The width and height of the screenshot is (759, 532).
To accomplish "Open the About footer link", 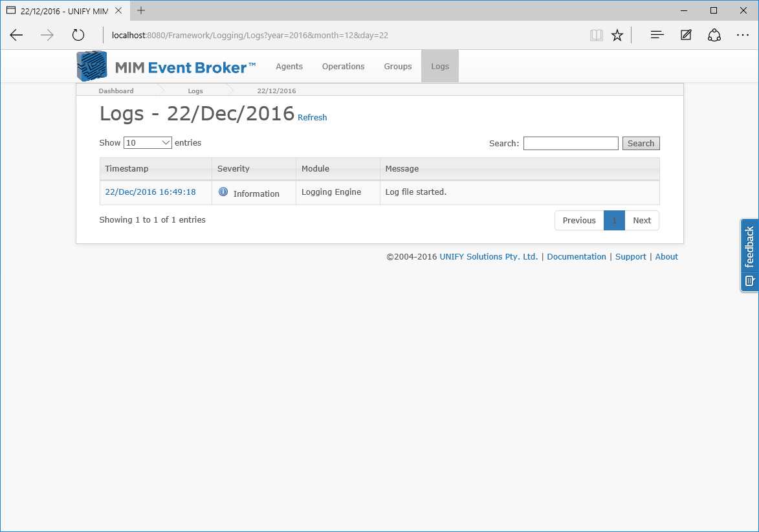I will (666, 256).
